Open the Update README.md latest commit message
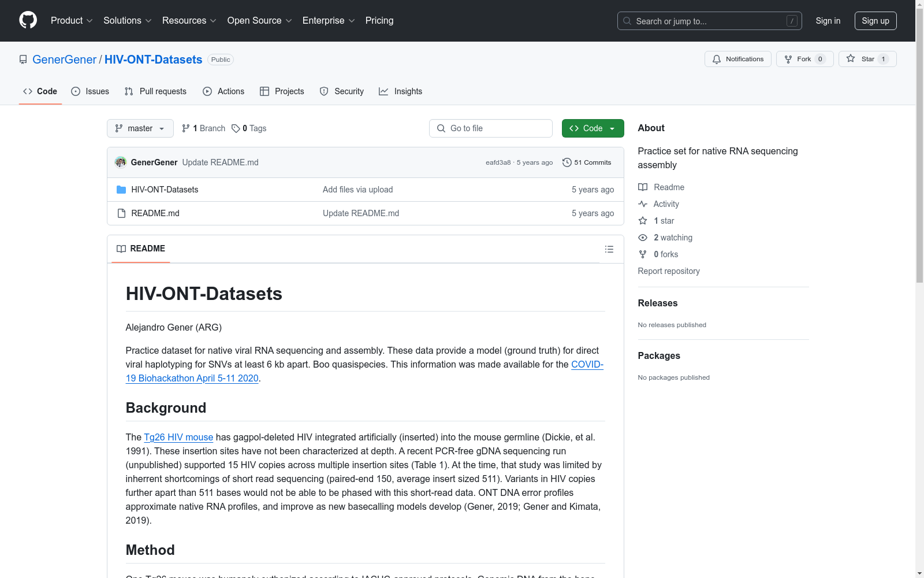 tap(220, 162)
